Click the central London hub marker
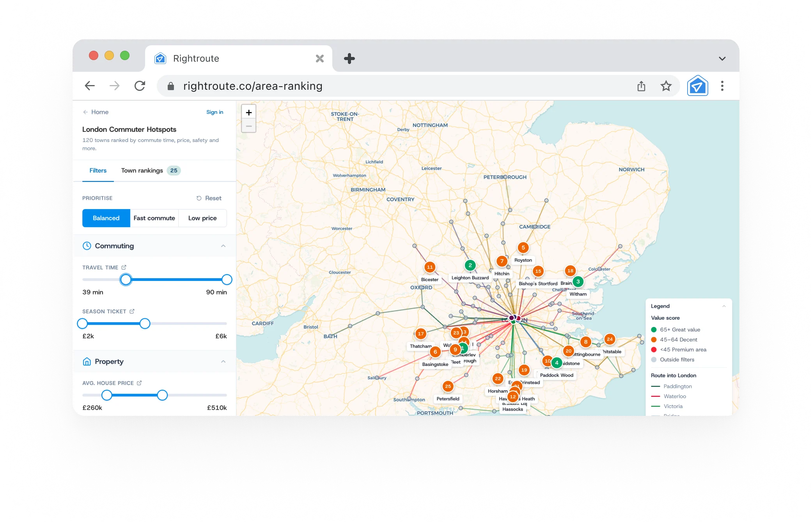The width and height of the screenshot is (812, 522). [513, 319]
